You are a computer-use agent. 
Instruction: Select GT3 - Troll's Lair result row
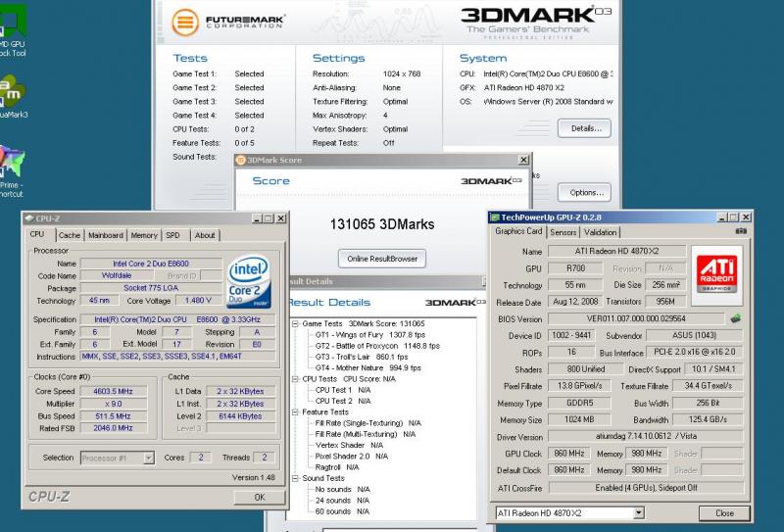(x=362, y=357)
